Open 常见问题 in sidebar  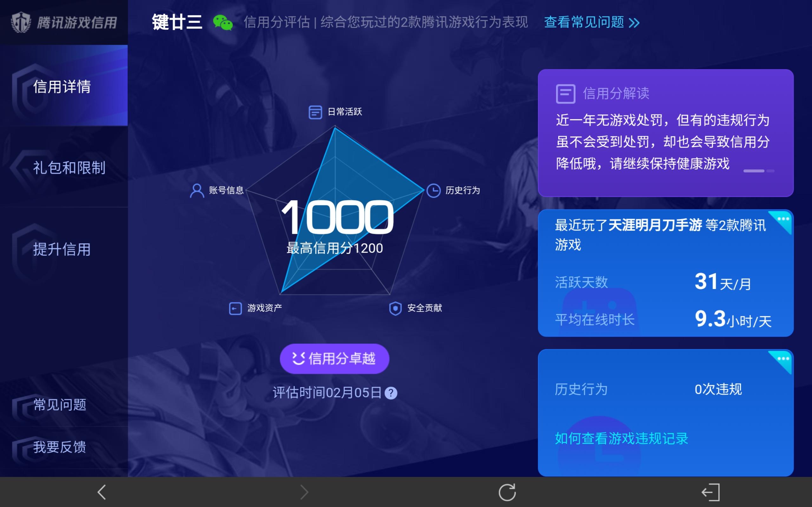[60, 405]
